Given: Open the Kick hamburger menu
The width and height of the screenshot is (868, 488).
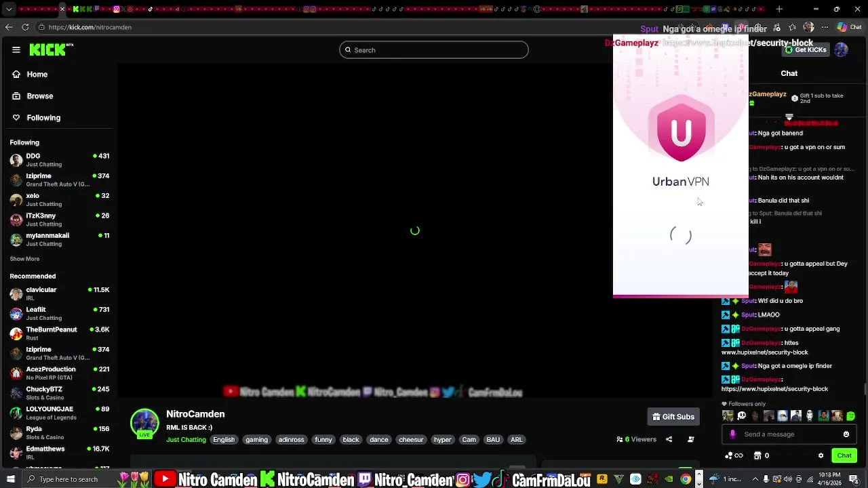Looking at the screenshot, I should 16,49.
